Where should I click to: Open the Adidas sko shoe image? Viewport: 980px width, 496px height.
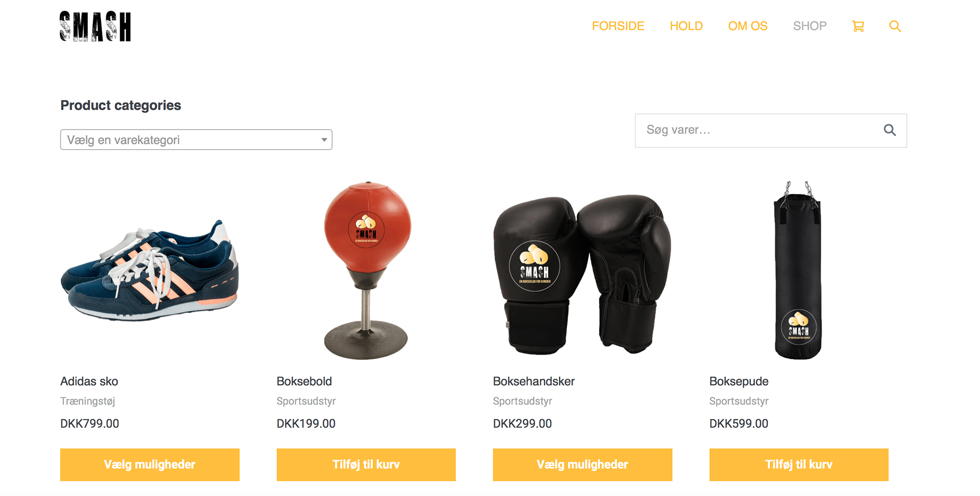pos(150,270)
